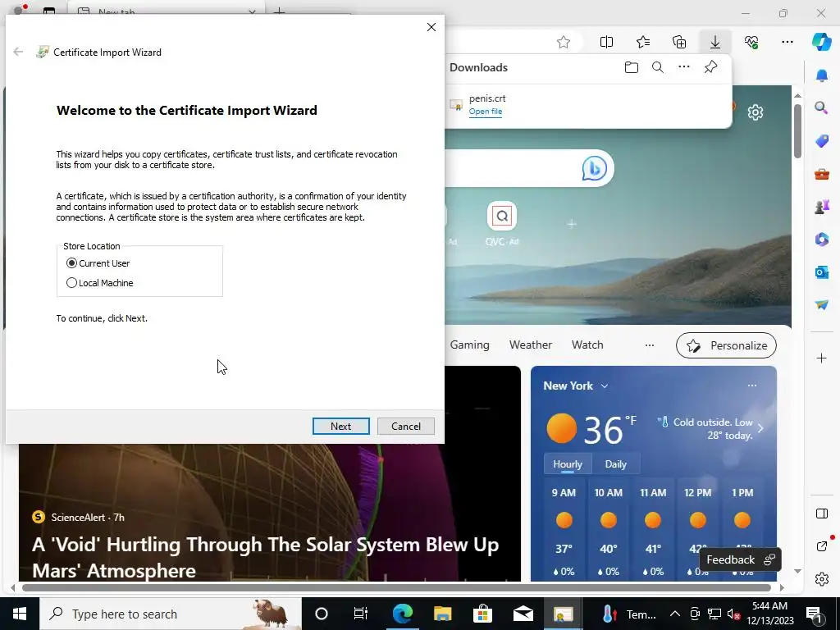Pin the Downloads panel
The height and width of the screenshot is (630, 840).
tap(710, 67)
